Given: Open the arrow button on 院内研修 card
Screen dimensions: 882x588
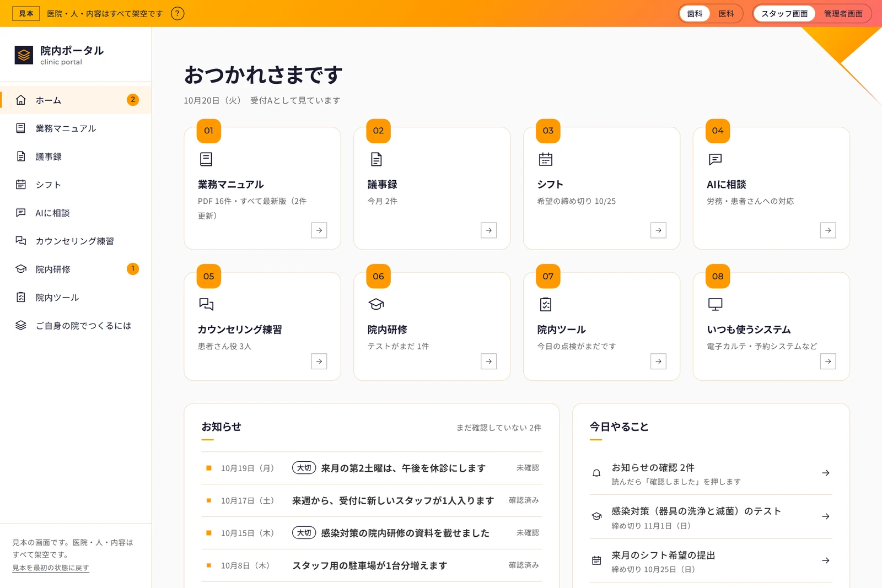Looking at the screenshot, I should 489,362.
